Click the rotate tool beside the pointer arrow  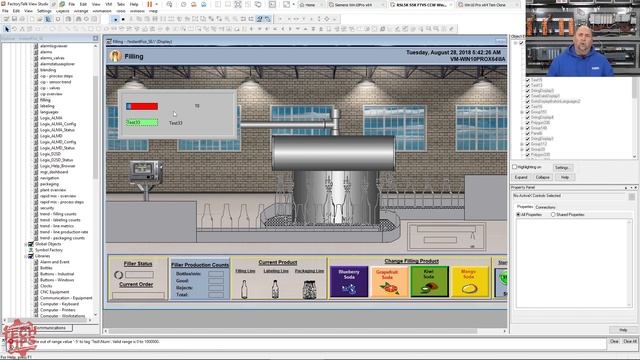click(15, 29)
